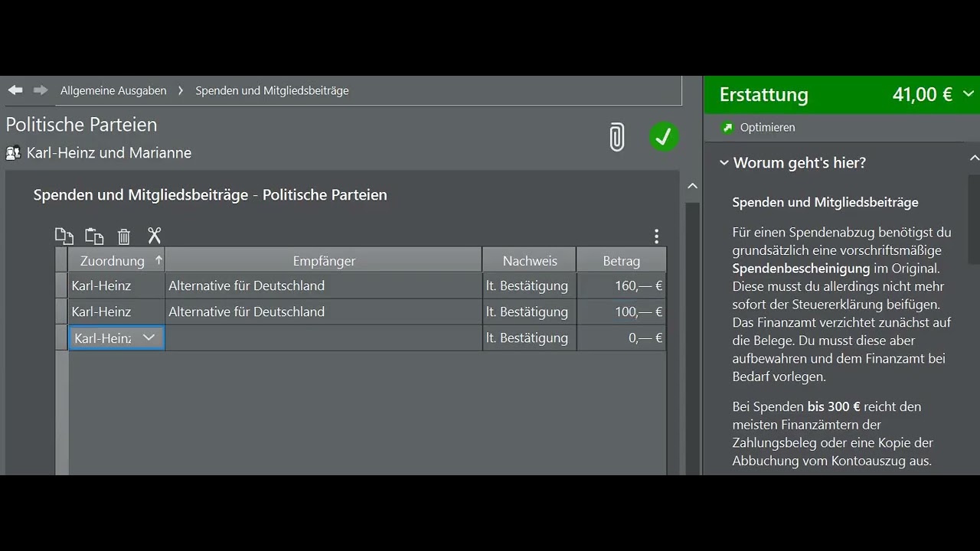
Task: Collapse the "Worum geht's hier?" section
Action: [x=724, y=163]
